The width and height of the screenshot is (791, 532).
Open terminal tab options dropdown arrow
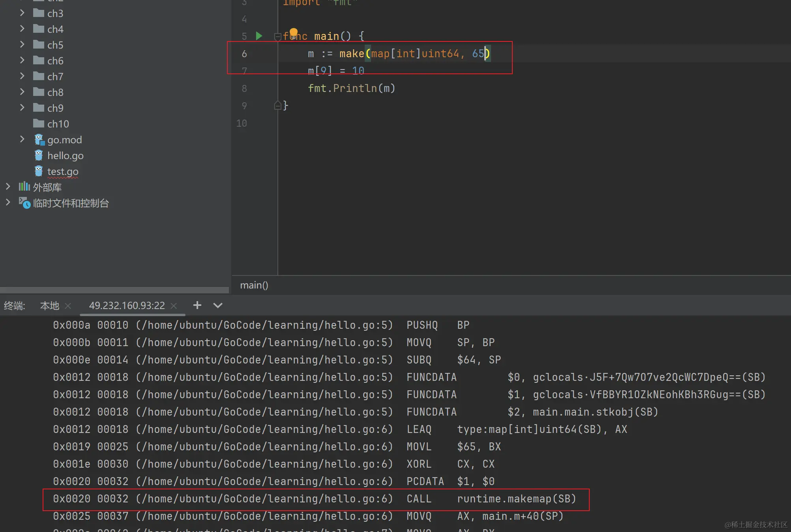click(217, 305)
